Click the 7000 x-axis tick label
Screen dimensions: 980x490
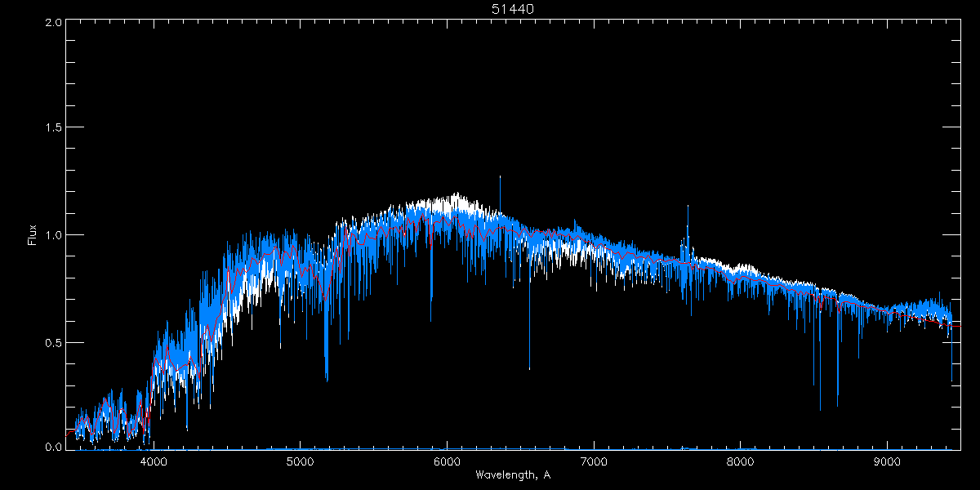pos(594,461)
